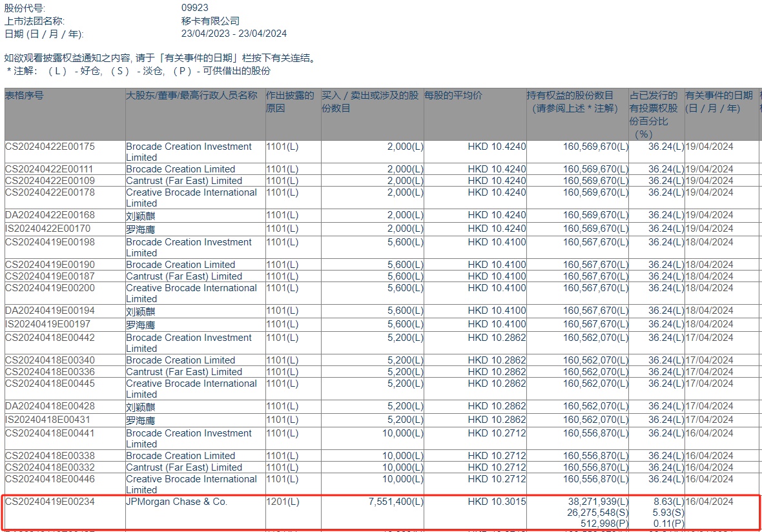Select the serial number CS20240419E00234
Image resolution: width=762 pixels, height=532 pixels.
tap(50, 502)
